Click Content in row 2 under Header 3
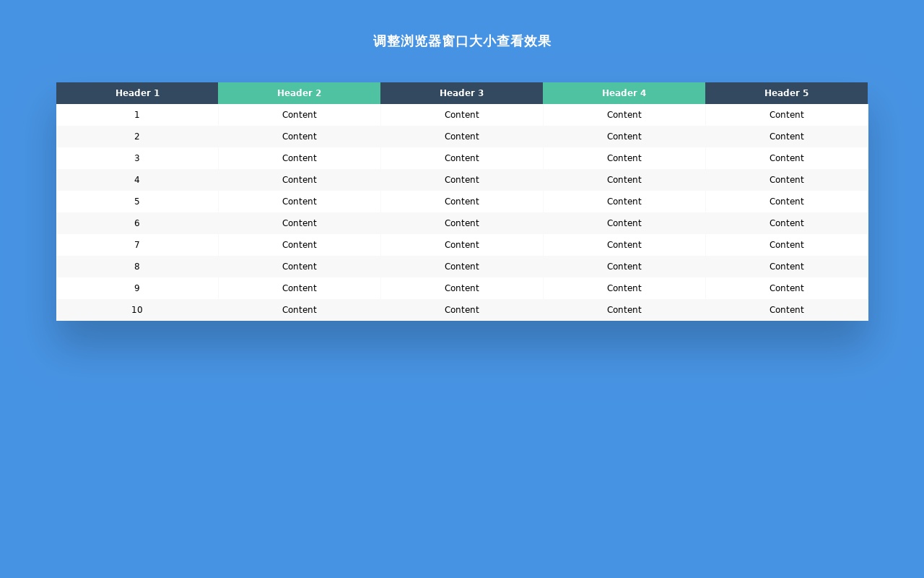Image resolution: width=924 pixels, height=578 pixels. (x=462, y=137)
